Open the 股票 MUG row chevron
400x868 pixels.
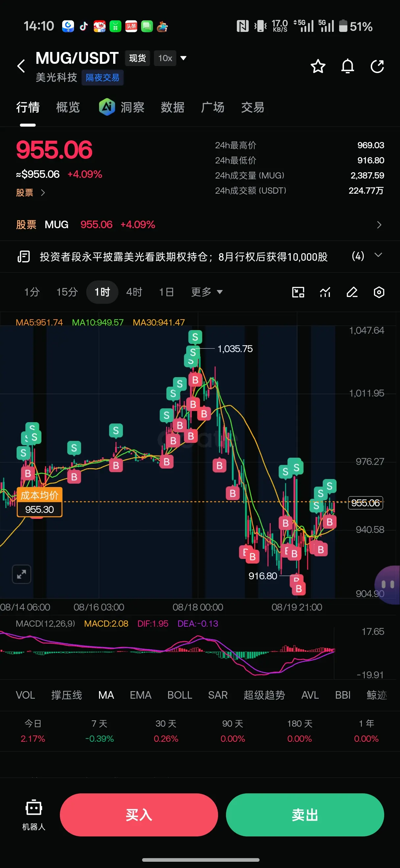tap(379, 225)
